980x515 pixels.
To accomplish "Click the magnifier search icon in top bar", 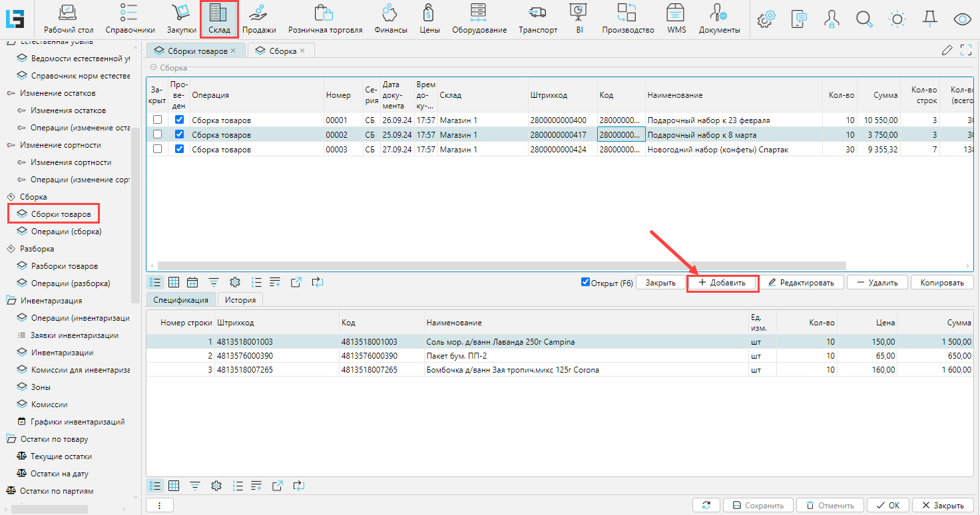I will (864, 19).
